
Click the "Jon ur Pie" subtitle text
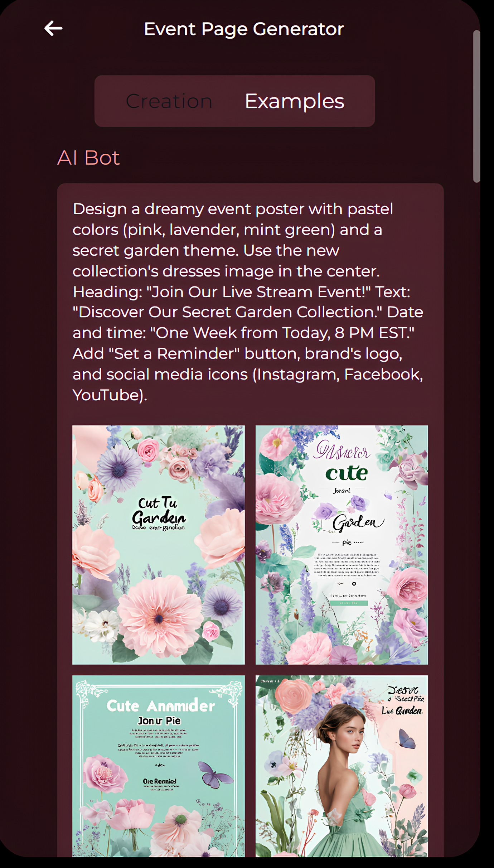point(159,721)
